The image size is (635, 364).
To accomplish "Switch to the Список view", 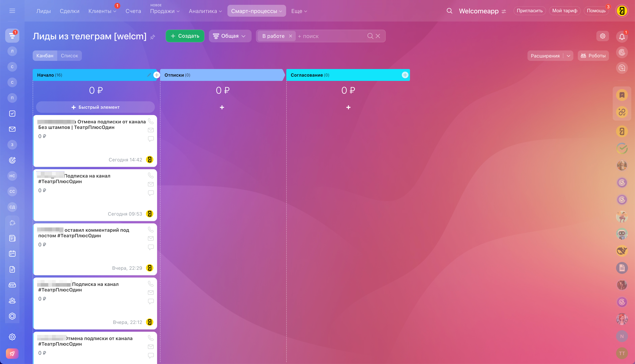I will tap(69, 55).
